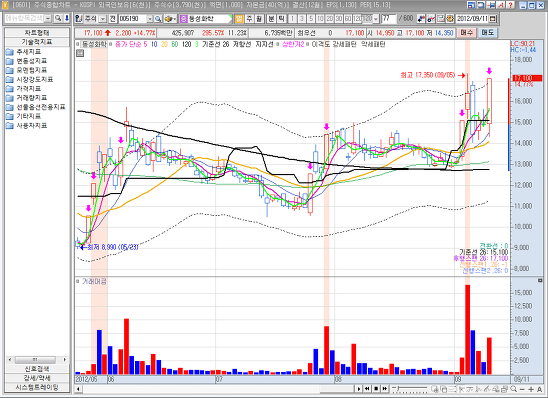This screenshot has width=548, height=398.
Task: Open the stock code search magnifier
Action: click(158, 19)
